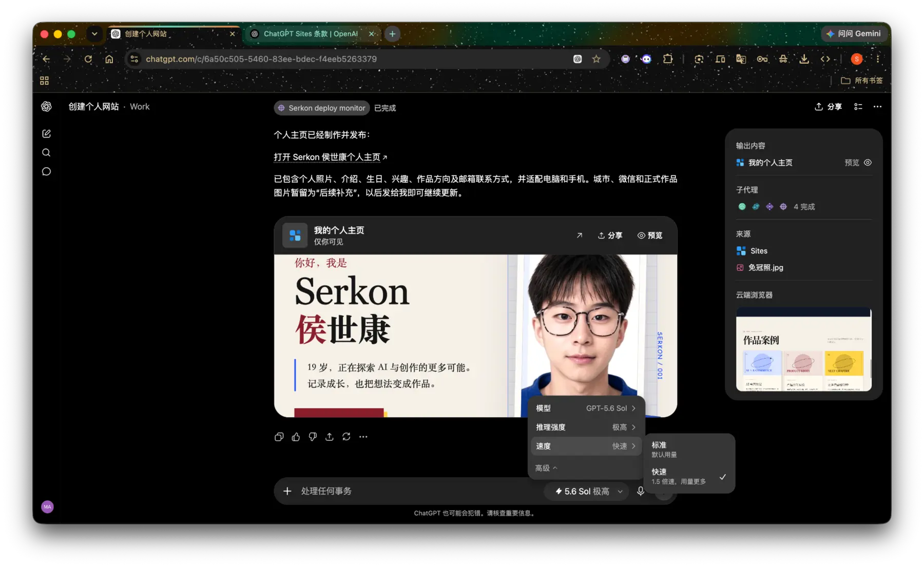
Task: Open site in new tab arrow icon
Action: (x=580, y=236)
